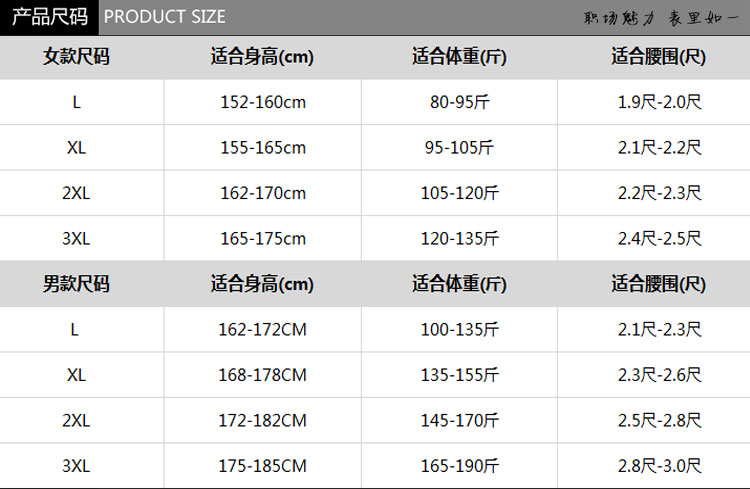The width and height of the screenshot is (750, 489).
Task: Select the 165-175cm height cell
Action: click(x=263, y=239)
